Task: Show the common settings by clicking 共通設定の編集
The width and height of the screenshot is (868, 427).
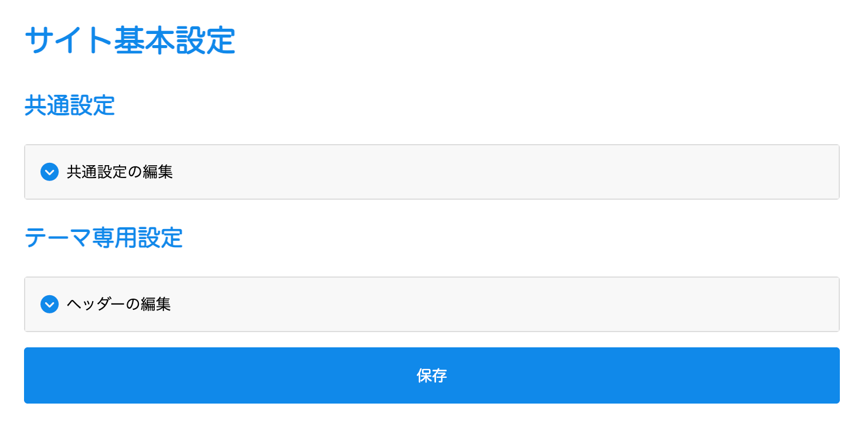Action: 120,172
